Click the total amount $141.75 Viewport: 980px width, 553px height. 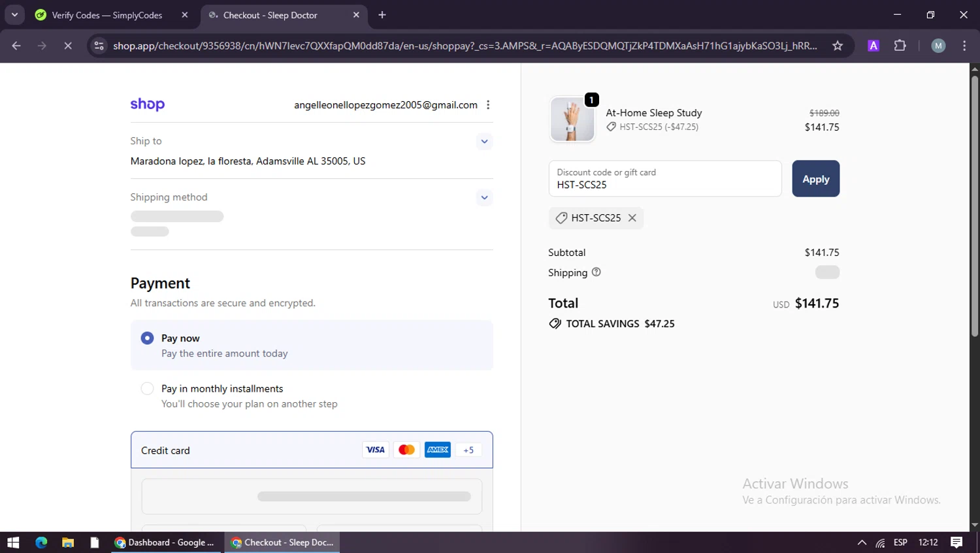[x=817, y=304]
